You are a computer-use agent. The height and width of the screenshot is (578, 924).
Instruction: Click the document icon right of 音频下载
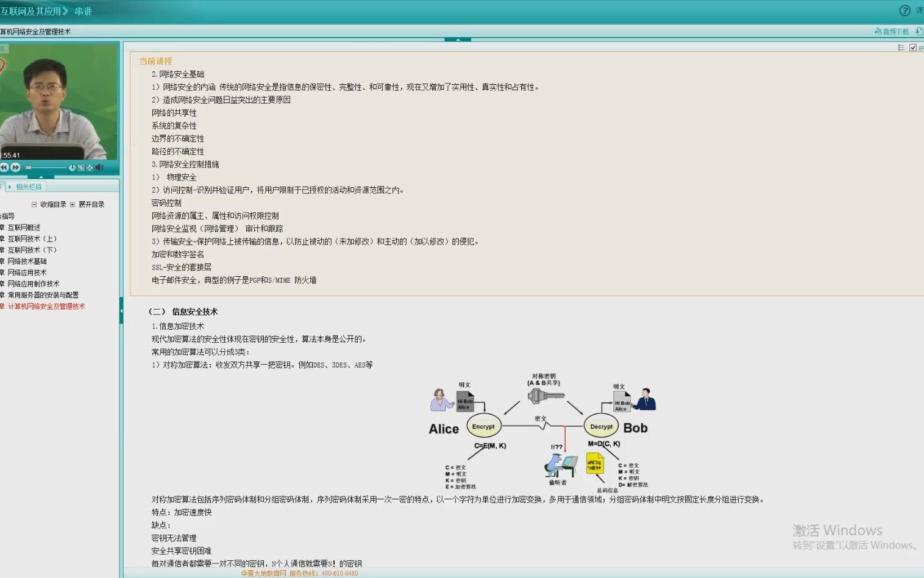(x=919, y=31)
